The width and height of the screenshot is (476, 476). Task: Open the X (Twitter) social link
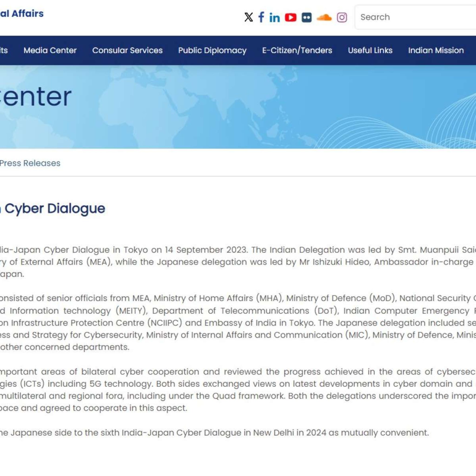click(x=248, y=17)
